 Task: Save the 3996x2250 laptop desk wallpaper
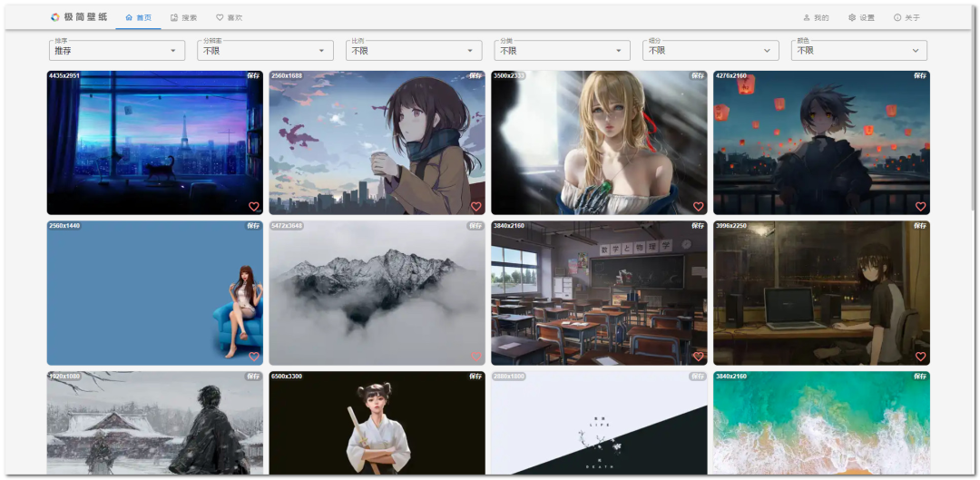(920, 226)
